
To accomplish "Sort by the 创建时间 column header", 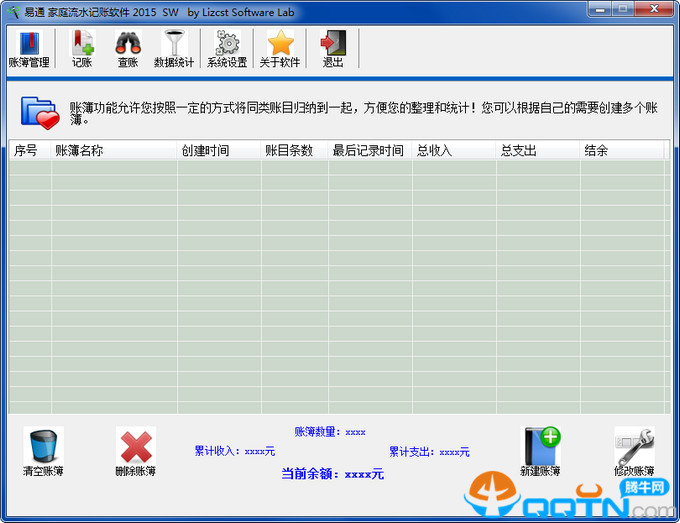I will pyautogui.click(x=218, y=151).
